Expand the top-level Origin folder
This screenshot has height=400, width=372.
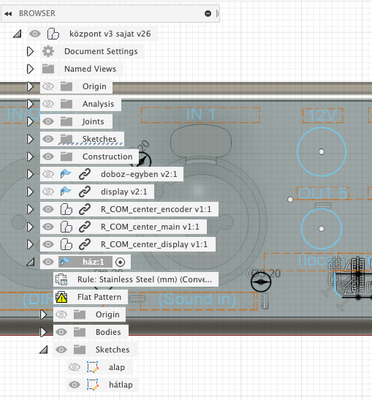(x=30, y=87)
